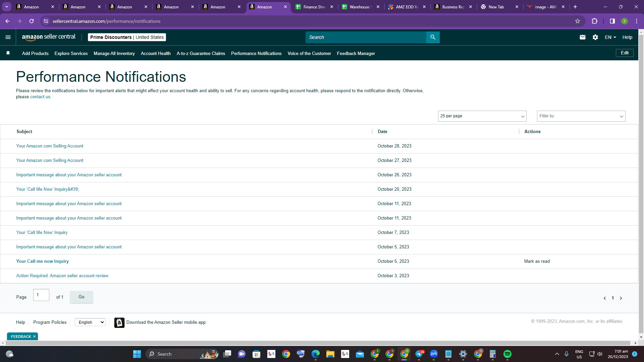Open Feedback Manager
This screenshot has width=644, height=362.
(356, 53)
